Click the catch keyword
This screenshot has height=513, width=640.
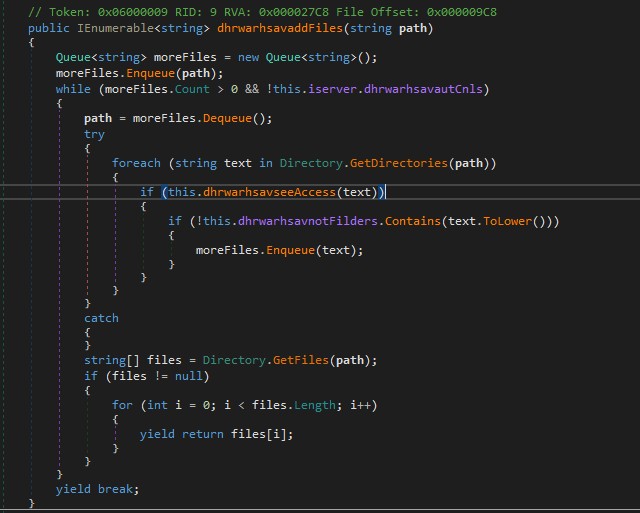coord(101,318)
